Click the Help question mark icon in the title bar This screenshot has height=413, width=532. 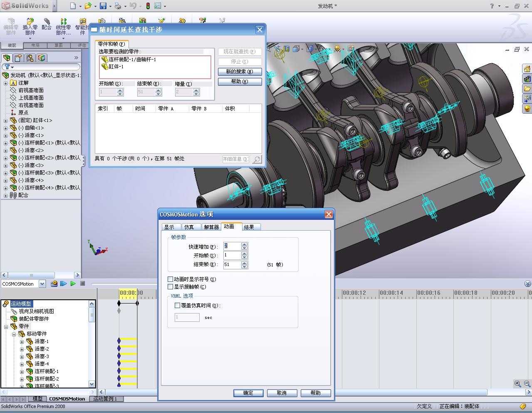[492, 6]
